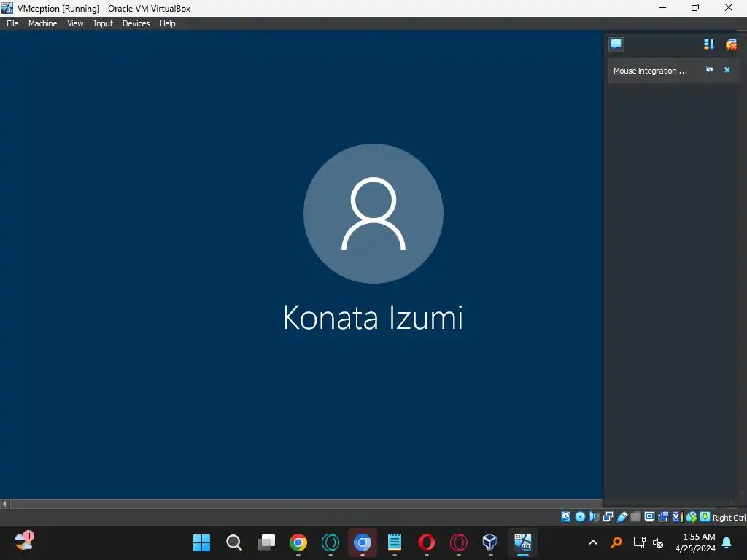Click the optical disk indicator
The height and width of the screenshot is (560, 747).
[x=580, y=517]
